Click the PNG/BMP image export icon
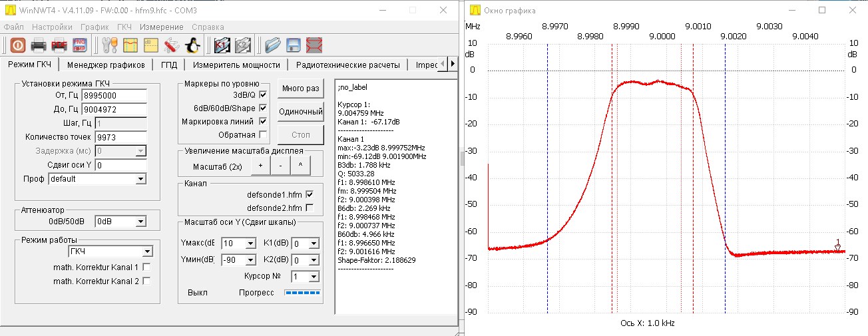Image resolution: width=868 pixels, height=336 pixels. [79, 45]
